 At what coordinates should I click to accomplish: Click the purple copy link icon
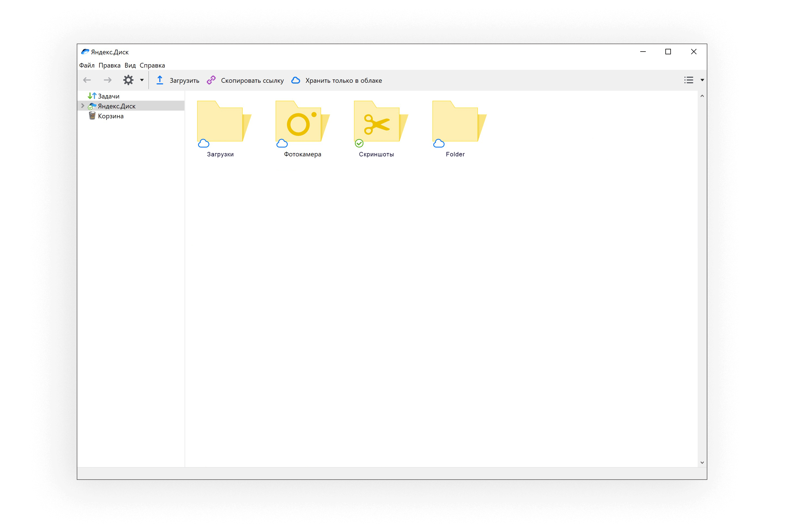[211, 80]
